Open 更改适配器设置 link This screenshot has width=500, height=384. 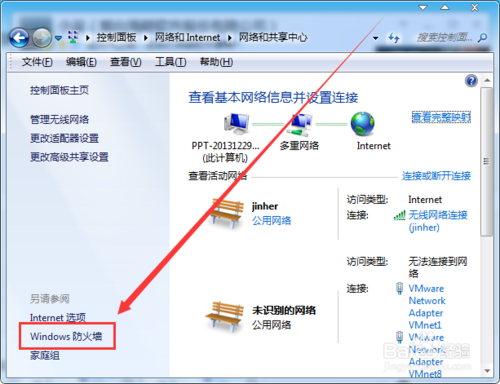click(x=64, y=138)
